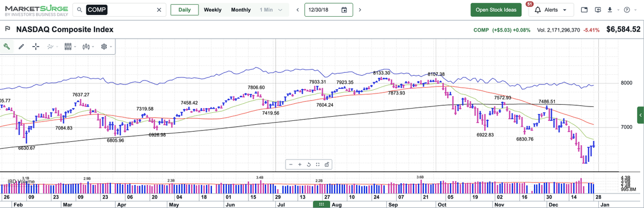Open the 1 Min interval dropdown

pyautogui.click(x=271, y=10)
